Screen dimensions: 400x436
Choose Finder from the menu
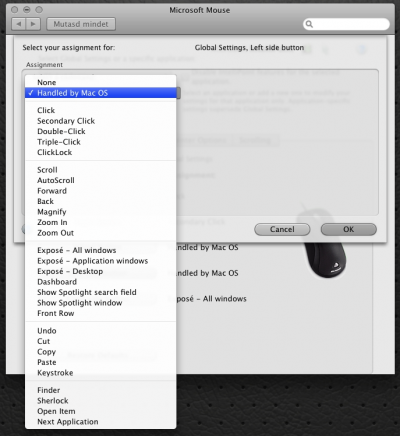tap(100, 390)
